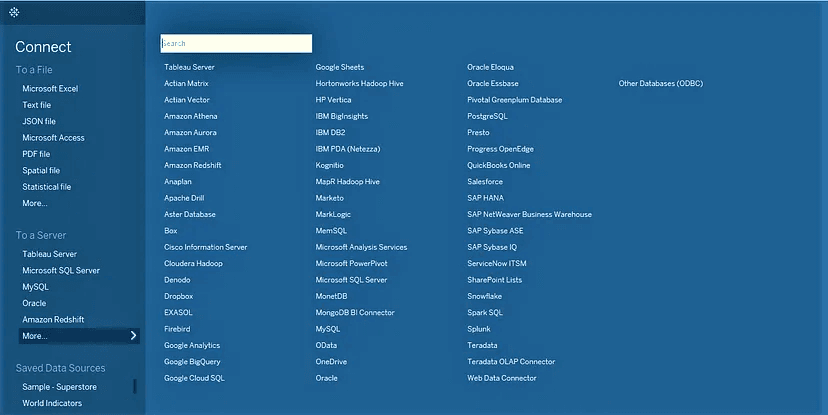The width and height of the screenshot is (828, 415).
Task: Choose MapR Hadoop Hive connector
Action: point(347,182)
